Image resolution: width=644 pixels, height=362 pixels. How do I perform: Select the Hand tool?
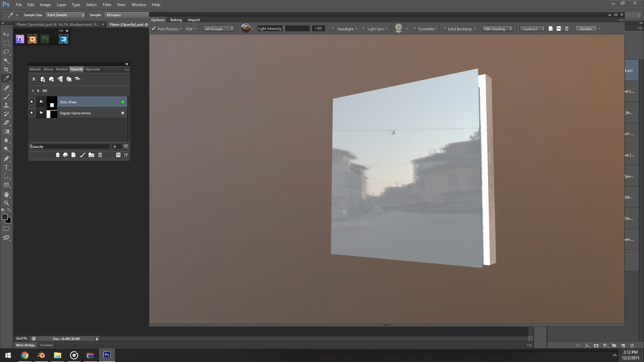click(6, 194)
